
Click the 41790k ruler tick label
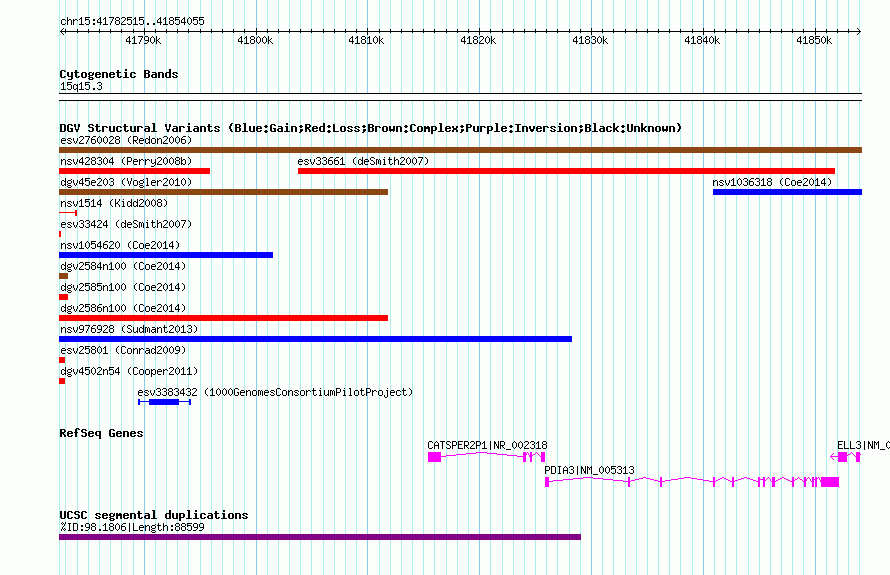pyautogui.click(x=143, y=40)
